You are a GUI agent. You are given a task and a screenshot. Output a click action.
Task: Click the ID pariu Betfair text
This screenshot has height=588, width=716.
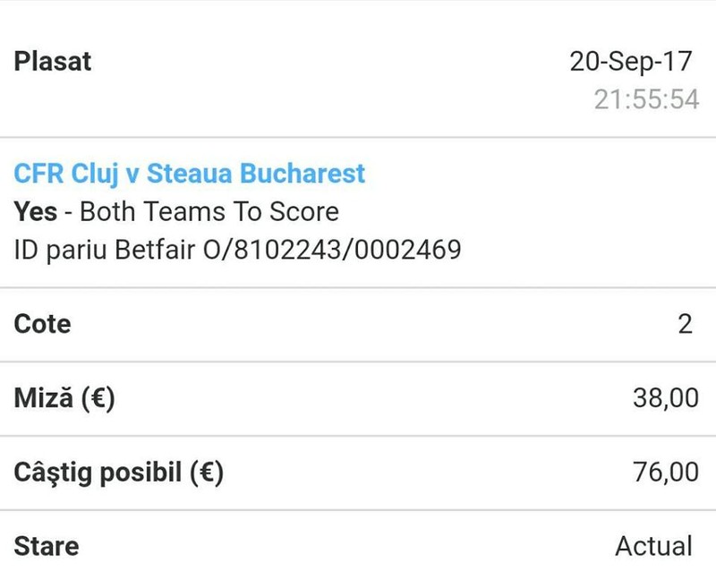[x=105, y=251]
